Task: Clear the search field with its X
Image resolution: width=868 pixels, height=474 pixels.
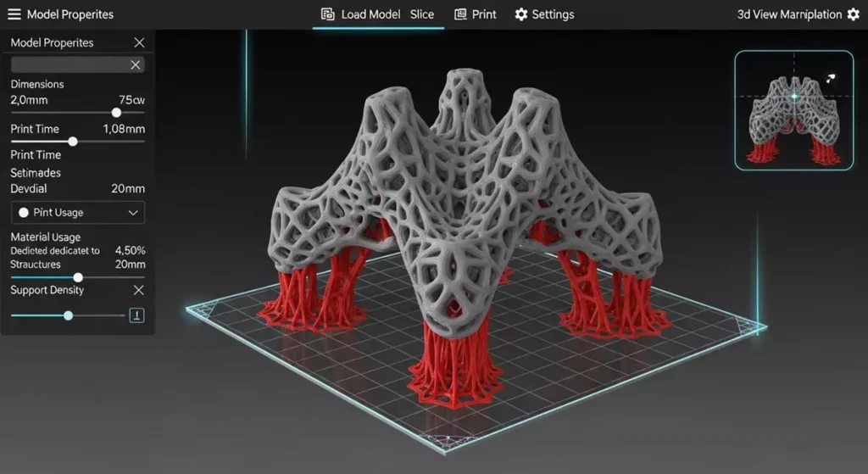Action: (x=135, y=65)
